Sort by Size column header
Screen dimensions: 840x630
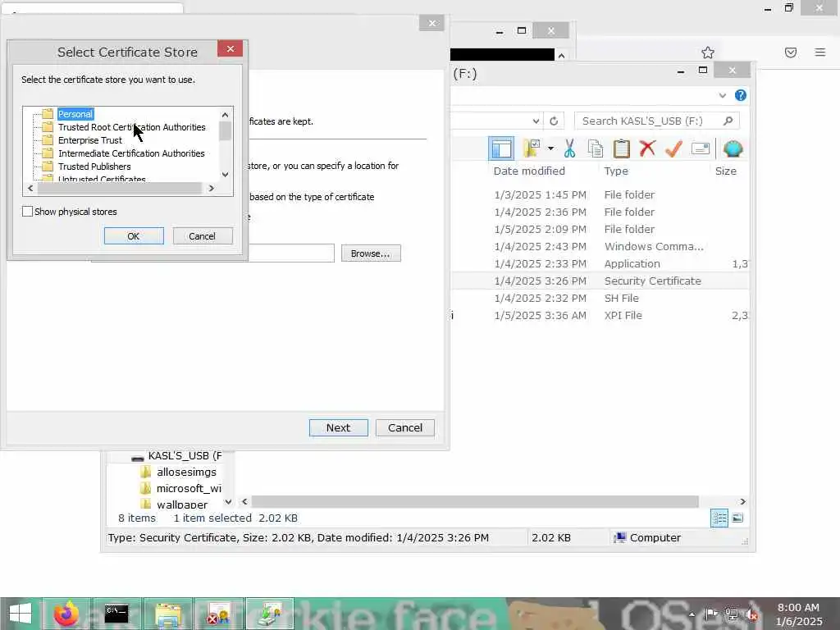point(726,171)
